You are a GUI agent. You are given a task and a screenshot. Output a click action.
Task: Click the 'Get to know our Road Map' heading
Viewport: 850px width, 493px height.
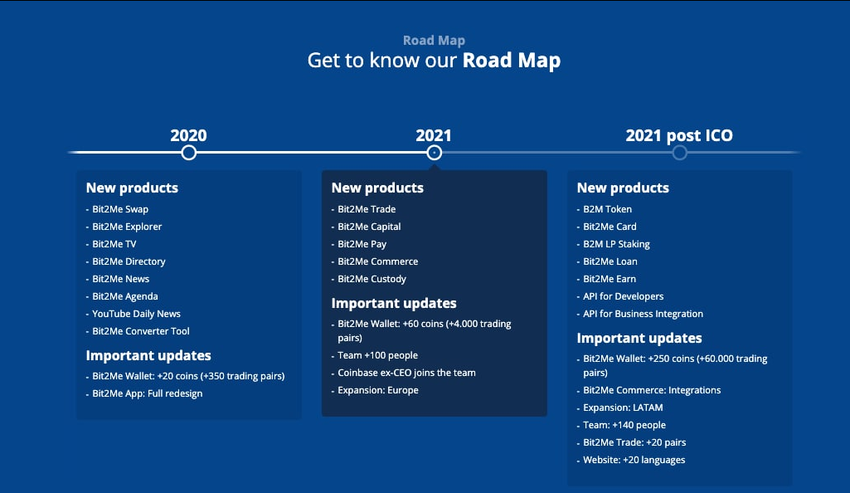tap(434, 60)
